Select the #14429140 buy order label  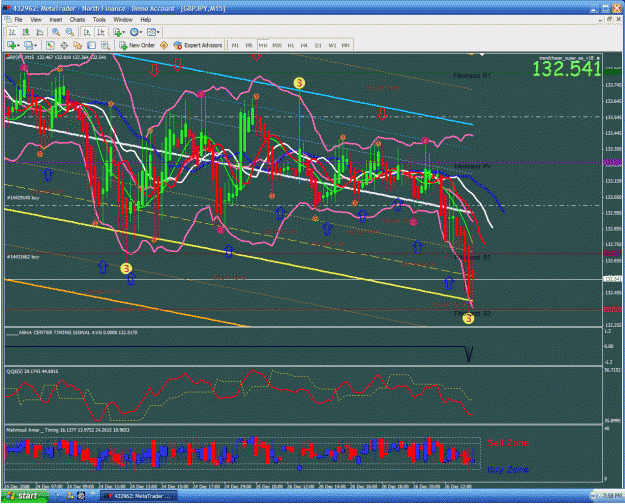[23, 198]
